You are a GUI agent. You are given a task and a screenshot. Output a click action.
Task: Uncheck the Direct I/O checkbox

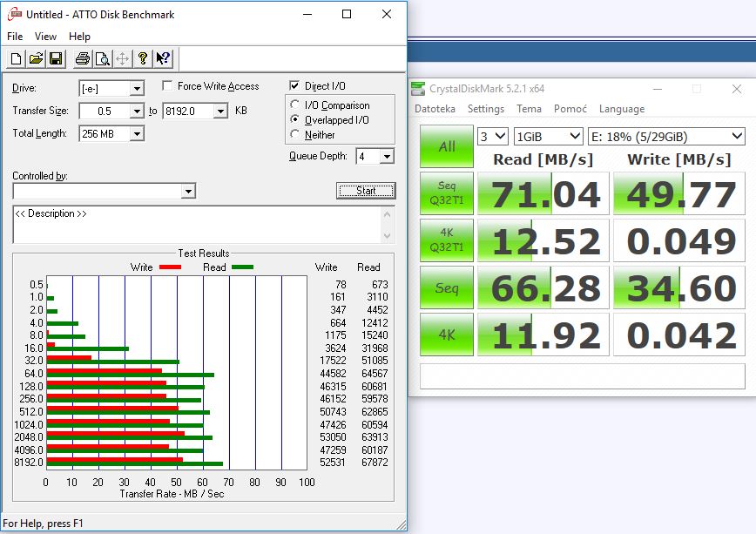point(294,86)
